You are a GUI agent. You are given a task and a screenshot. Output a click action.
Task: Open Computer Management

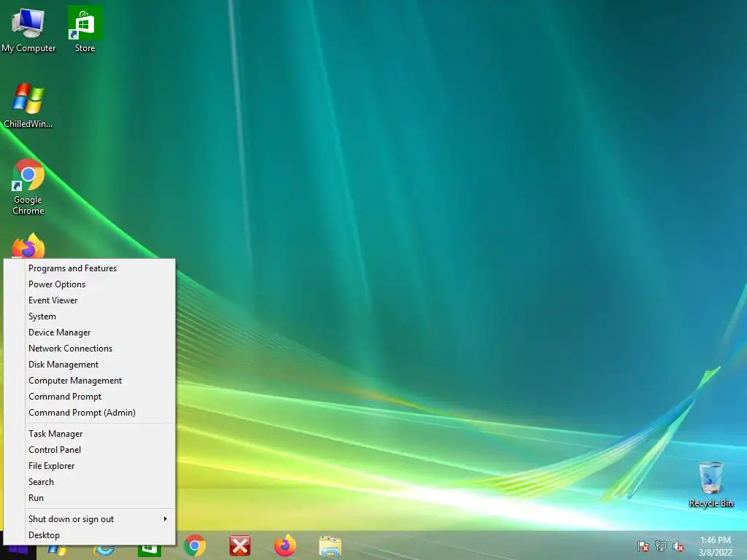pos(90,381)
